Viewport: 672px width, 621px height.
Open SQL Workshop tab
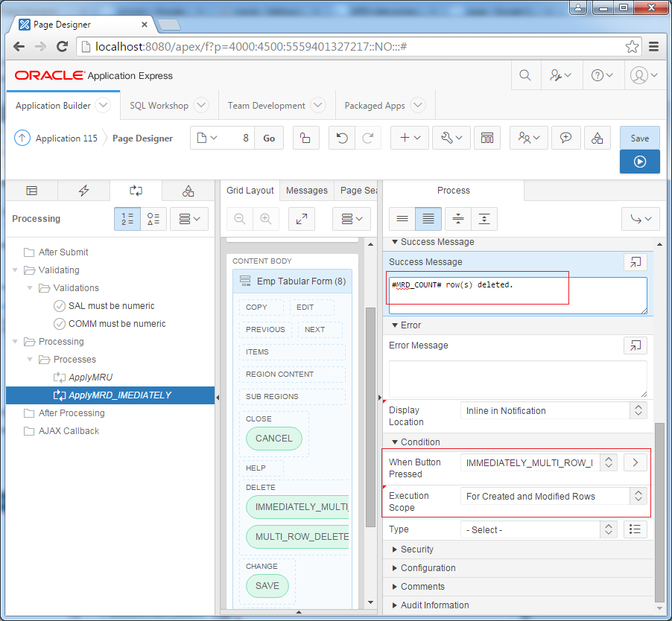pos(159,105)
